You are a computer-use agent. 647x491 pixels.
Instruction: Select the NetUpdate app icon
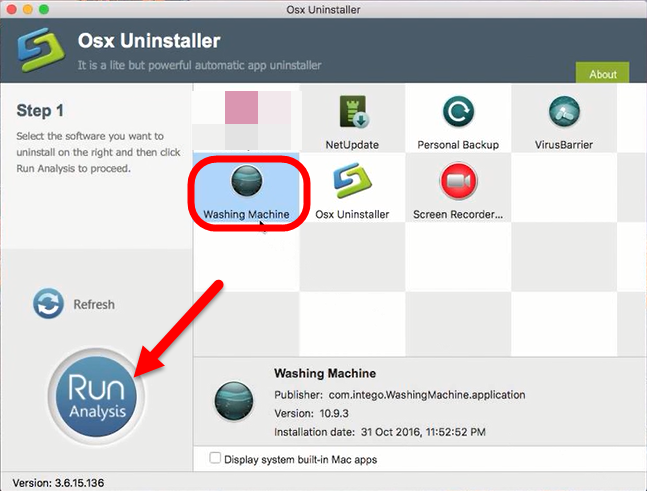(353, 113)
